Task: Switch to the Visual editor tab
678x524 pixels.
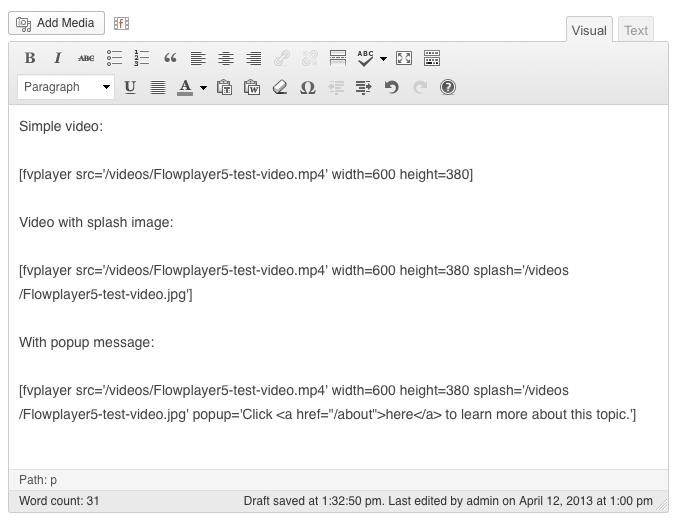Action: [x=589, y=30]
